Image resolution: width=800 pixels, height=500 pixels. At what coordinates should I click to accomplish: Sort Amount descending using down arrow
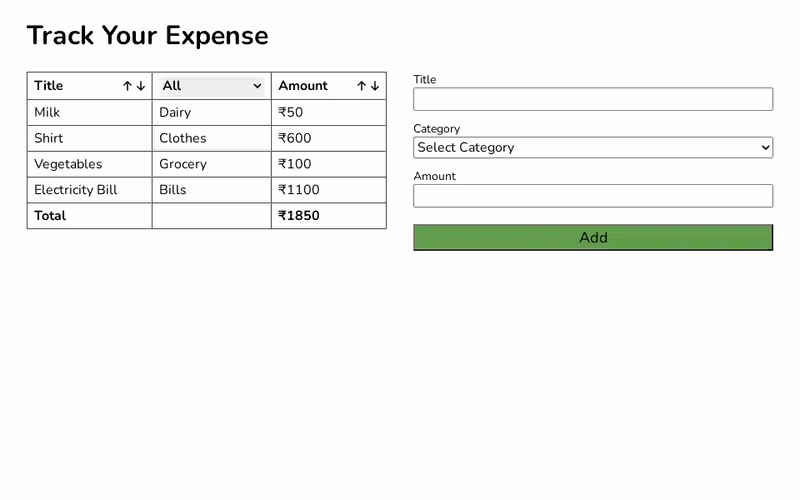(x=375, y=86)
